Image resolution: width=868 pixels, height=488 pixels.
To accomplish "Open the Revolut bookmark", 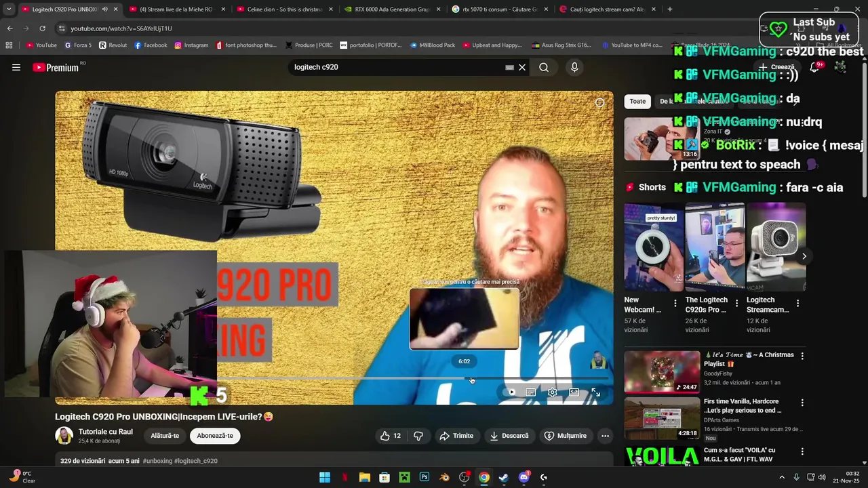I will click(x=113, y=45).
